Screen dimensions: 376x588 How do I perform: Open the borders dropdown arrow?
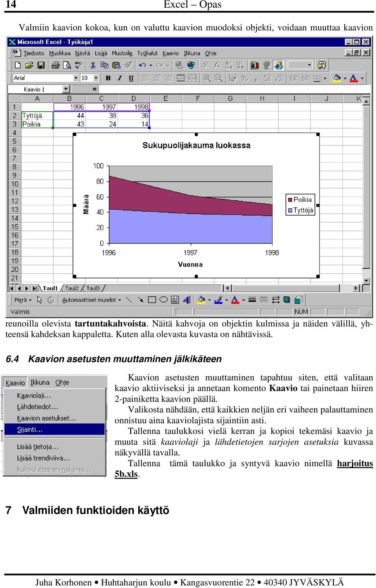(325, 78)
